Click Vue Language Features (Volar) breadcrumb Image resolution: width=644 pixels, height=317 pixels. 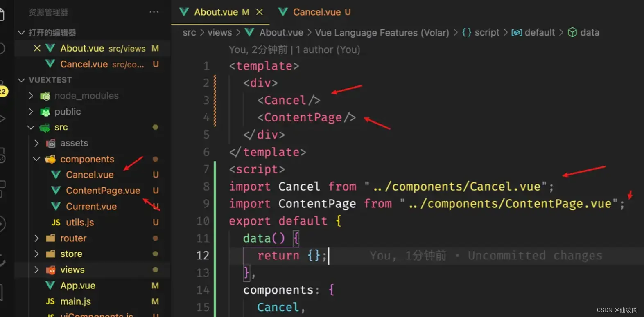click(382, 32)
